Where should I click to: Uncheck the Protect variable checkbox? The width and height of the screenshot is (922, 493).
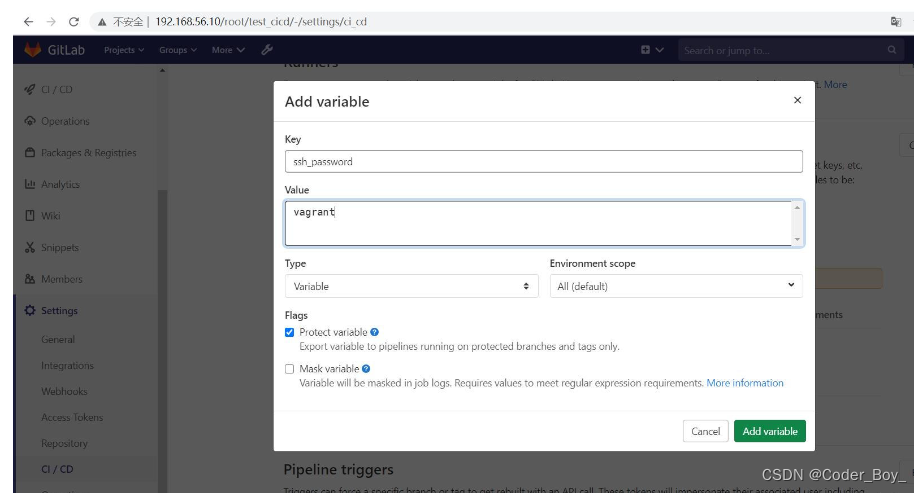pos(289,332)
